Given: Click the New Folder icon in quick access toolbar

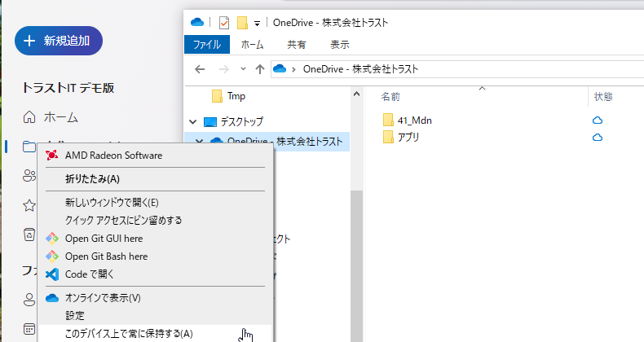Looking at the screenshot, I should 242,22.
